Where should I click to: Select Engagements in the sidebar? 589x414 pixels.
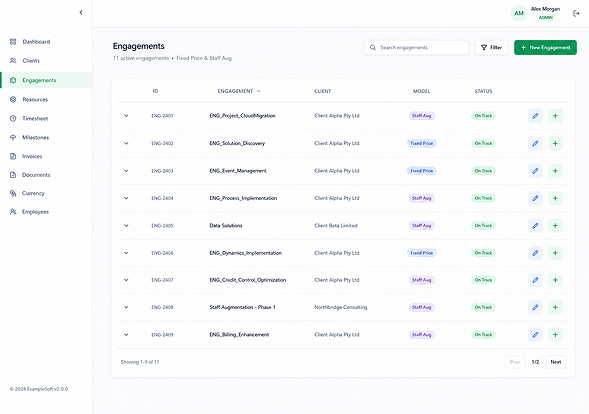[x=46, y=80]
